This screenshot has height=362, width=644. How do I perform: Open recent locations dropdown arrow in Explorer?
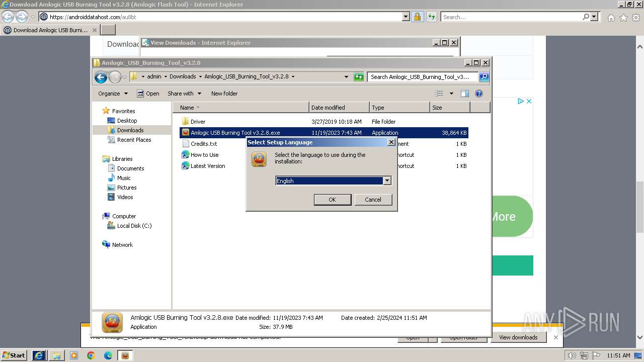click(x=125, y=77)
